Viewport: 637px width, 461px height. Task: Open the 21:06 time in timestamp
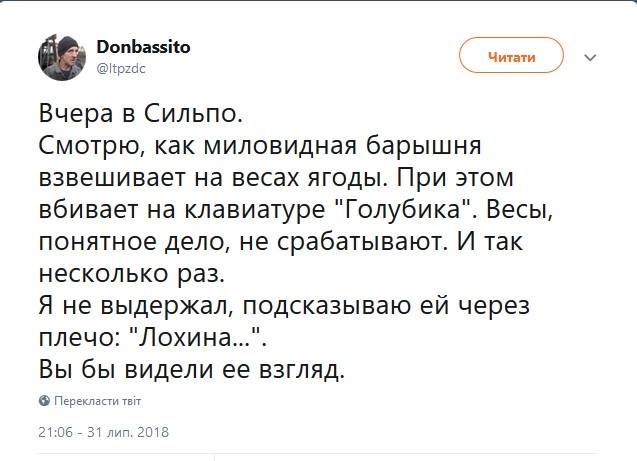click(x=56, y=432)
